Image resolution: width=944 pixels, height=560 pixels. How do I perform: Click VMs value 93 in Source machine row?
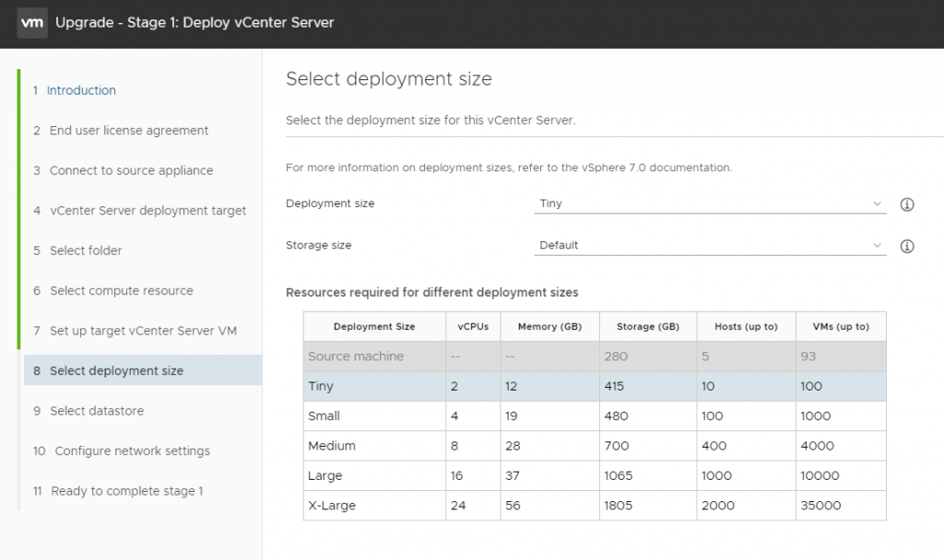[808, 356]
